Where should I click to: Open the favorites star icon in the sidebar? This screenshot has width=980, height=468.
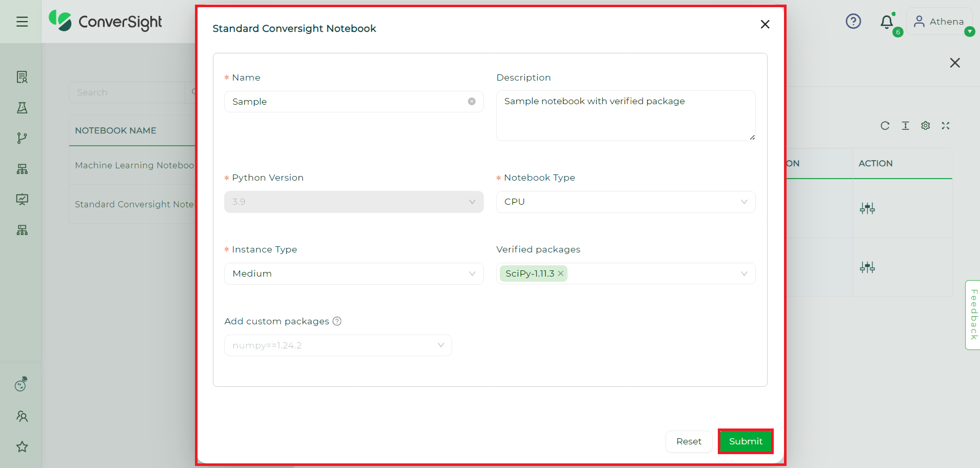tap(22, 446)
